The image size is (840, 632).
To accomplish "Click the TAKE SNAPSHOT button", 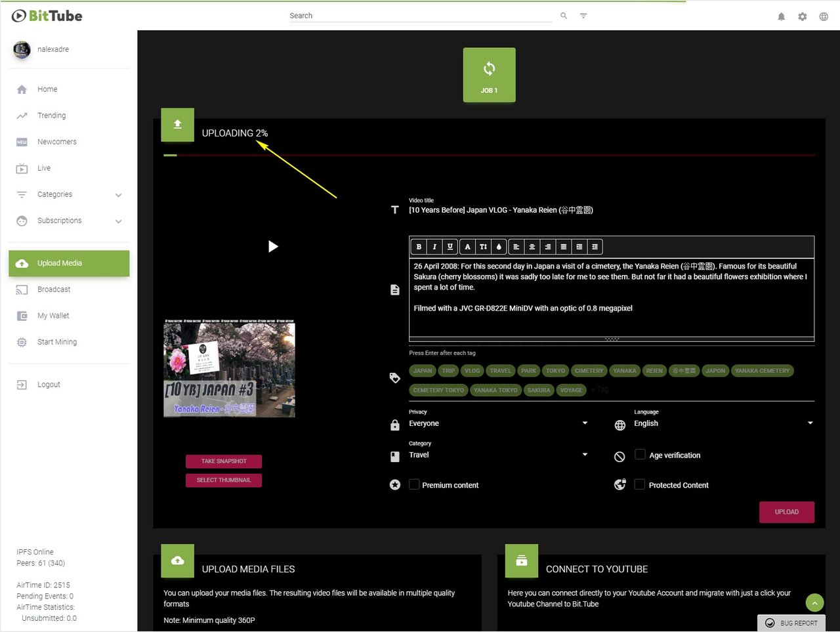I will (224, 461).
